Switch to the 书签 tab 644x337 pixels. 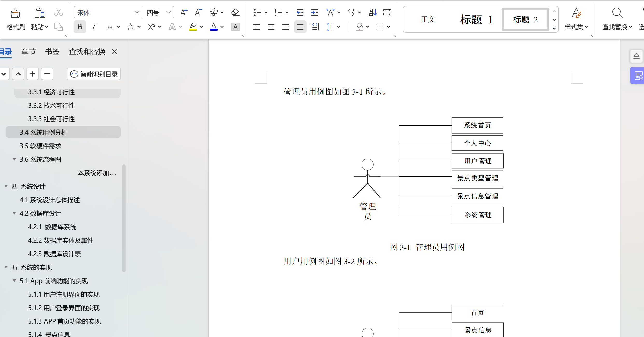tap(52, 51)
